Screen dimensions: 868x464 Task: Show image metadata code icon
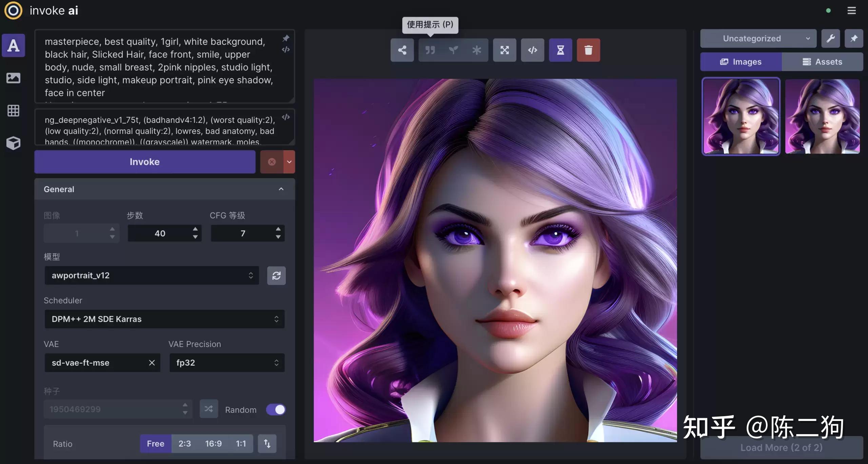(532, 50)
